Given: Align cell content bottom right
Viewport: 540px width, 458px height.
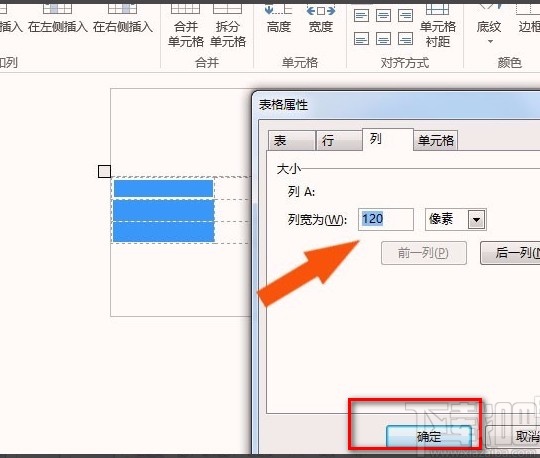Looking at the screenshot, I should 405,39.
